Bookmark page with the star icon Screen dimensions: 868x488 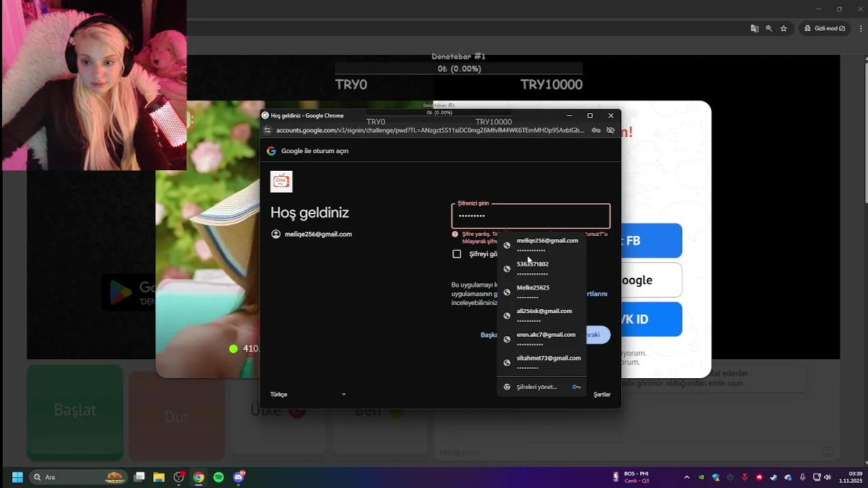[784, 28]
